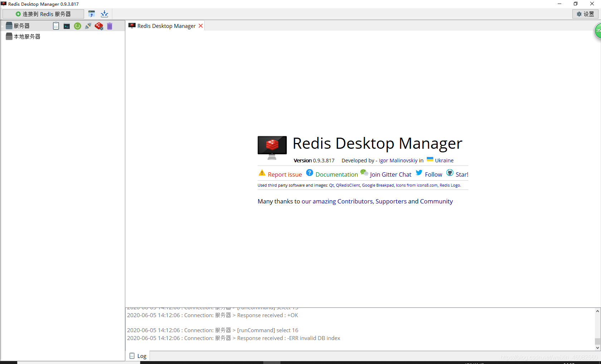This screenshot has height=364, width=601.
Task: Click the Ukraine link
Action: 444,161
